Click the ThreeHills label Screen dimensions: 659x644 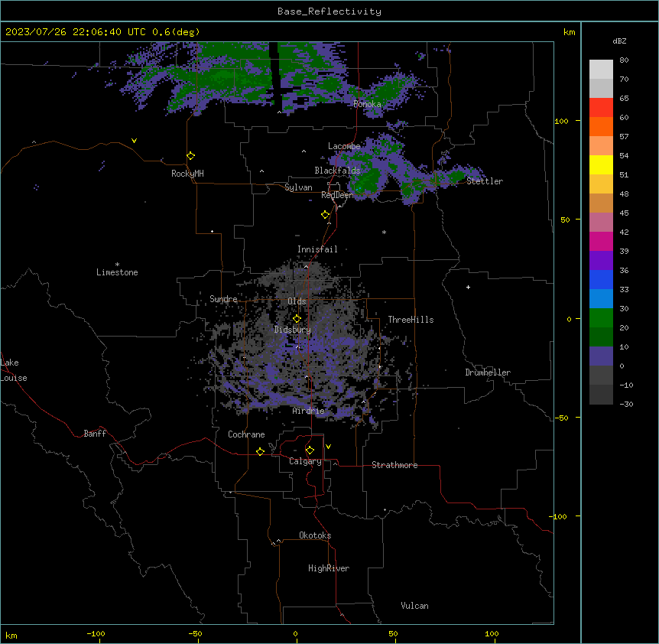click(411, 320)
